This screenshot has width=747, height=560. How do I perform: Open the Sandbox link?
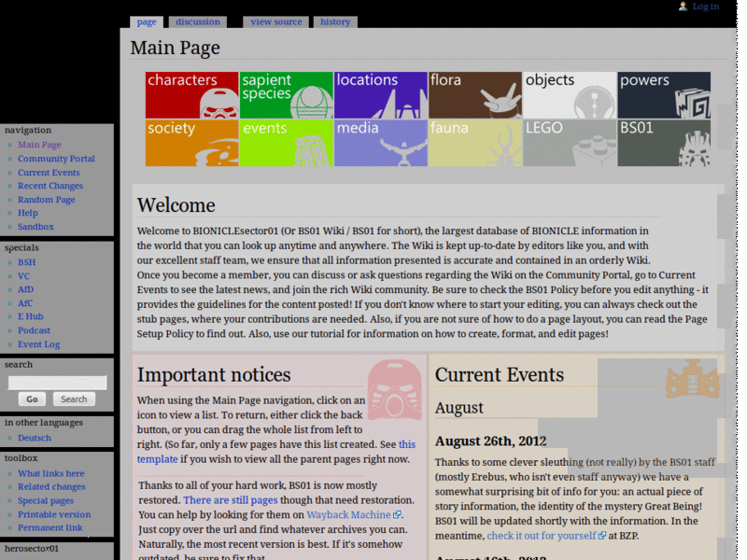click(x=35, y=227)
